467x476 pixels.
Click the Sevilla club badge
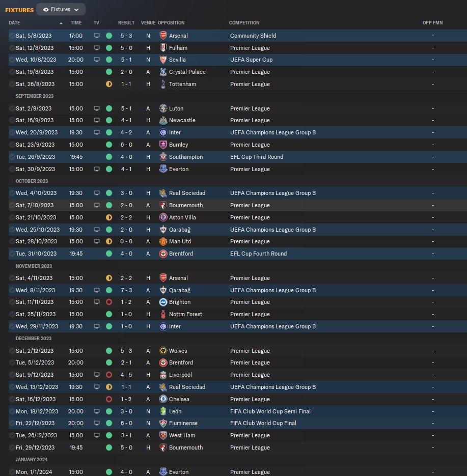[x=163, y=60]
